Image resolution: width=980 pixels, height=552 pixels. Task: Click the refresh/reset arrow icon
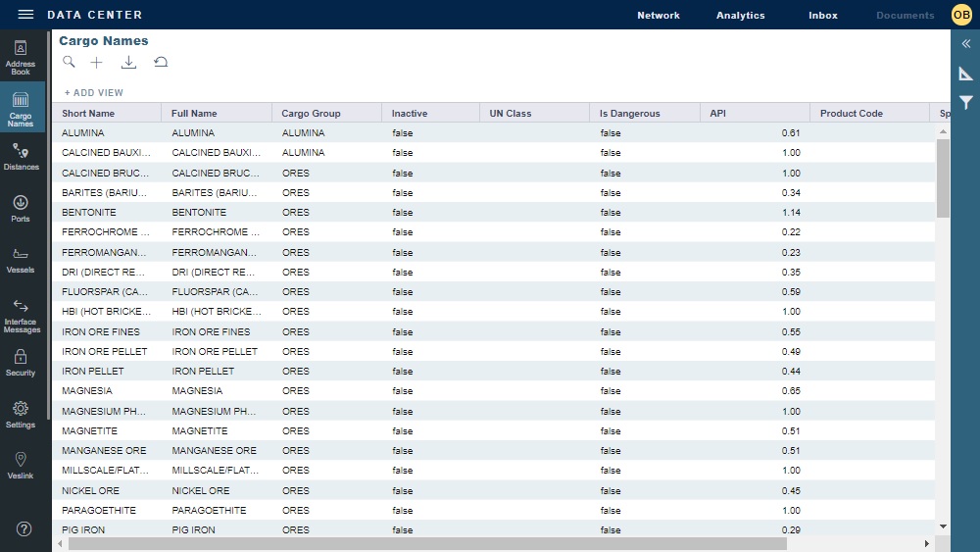click(161, 62)
